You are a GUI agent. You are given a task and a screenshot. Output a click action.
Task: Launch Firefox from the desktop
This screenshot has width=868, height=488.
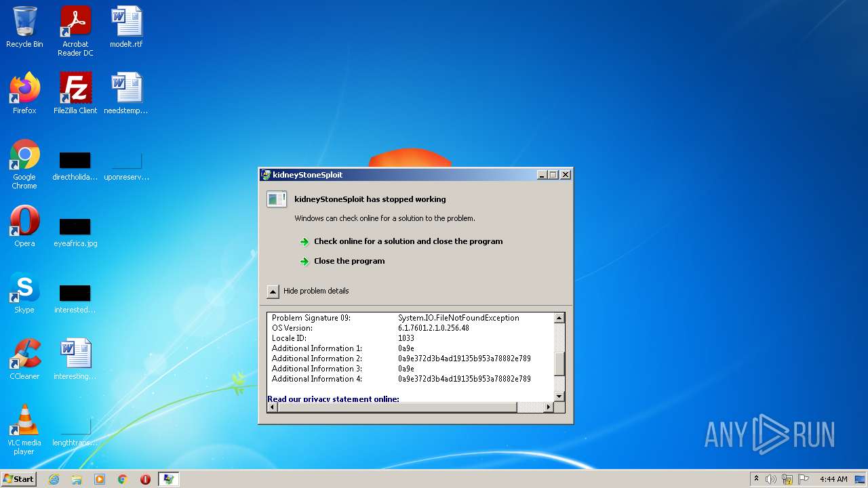point(24,94)
